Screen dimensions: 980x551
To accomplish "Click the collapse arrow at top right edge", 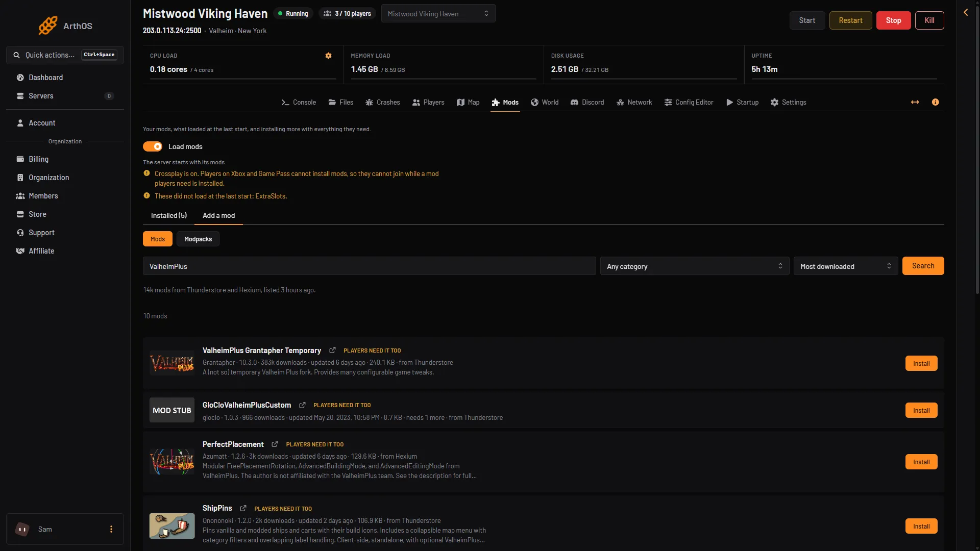I will point(966,12).
